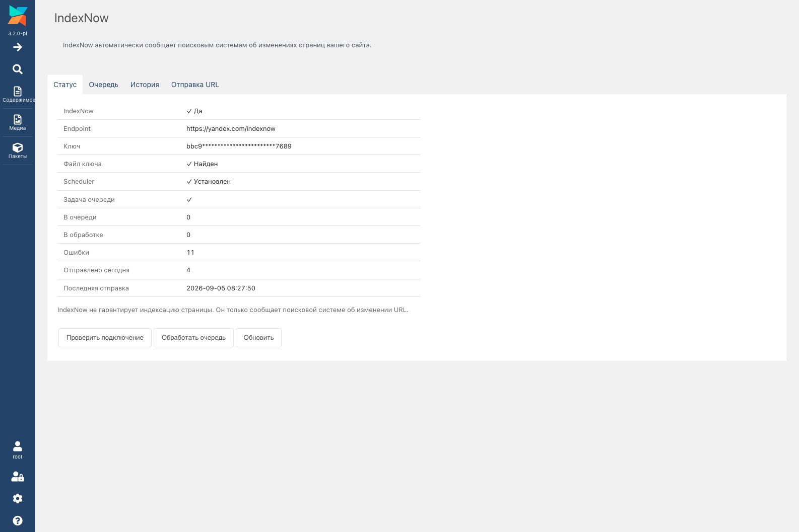This screenshot has width=799, height=532.
Task: Click version label 3.2.0-pl
Action: [18, 34]
